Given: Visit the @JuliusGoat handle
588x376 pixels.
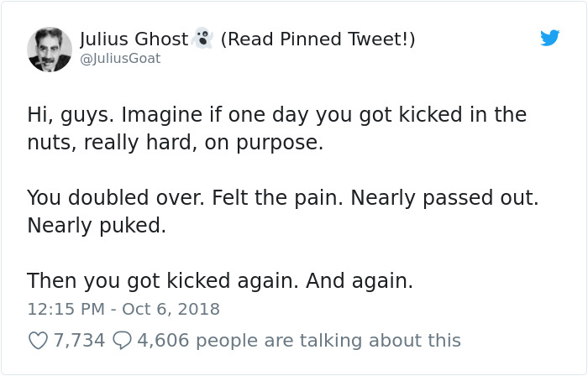Looking at the screenshot, I should pyautogui.click(x=119, y=59).
